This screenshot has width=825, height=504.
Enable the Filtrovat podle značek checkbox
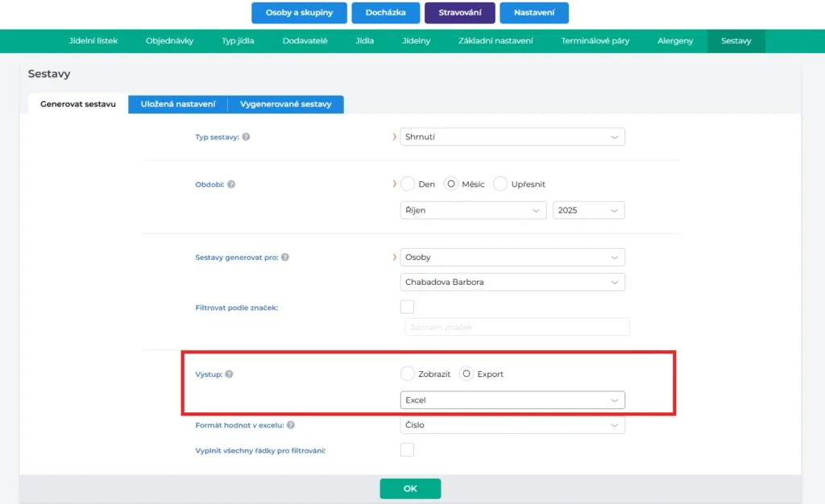[x=408, y=307]
